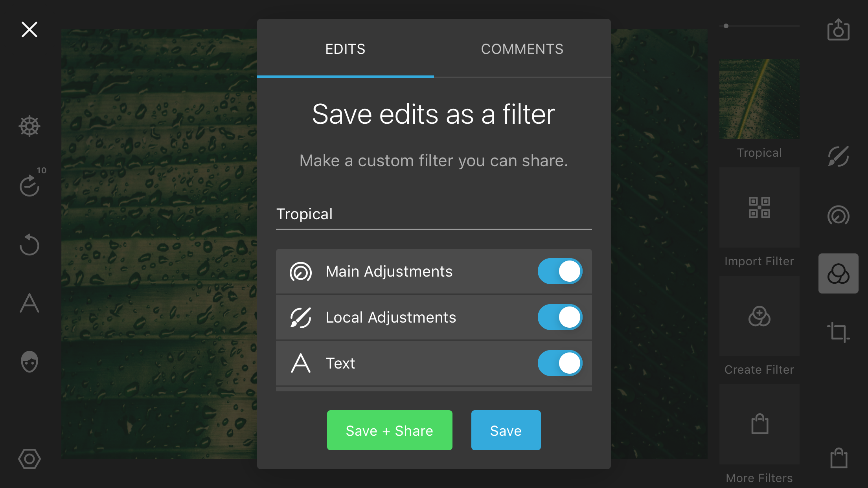
Task: Tap the export share icon top right
Action: (x=839, y=29)
